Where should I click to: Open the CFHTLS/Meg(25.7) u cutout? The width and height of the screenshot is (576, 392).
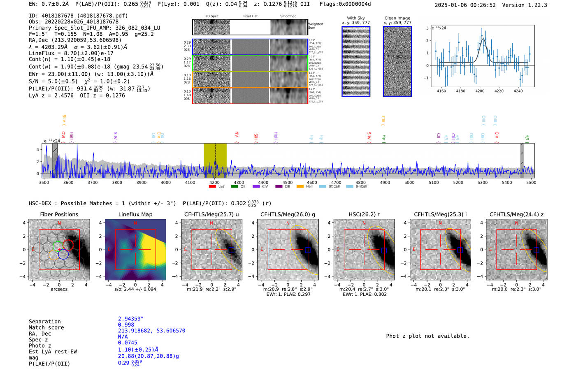[211, 250]
